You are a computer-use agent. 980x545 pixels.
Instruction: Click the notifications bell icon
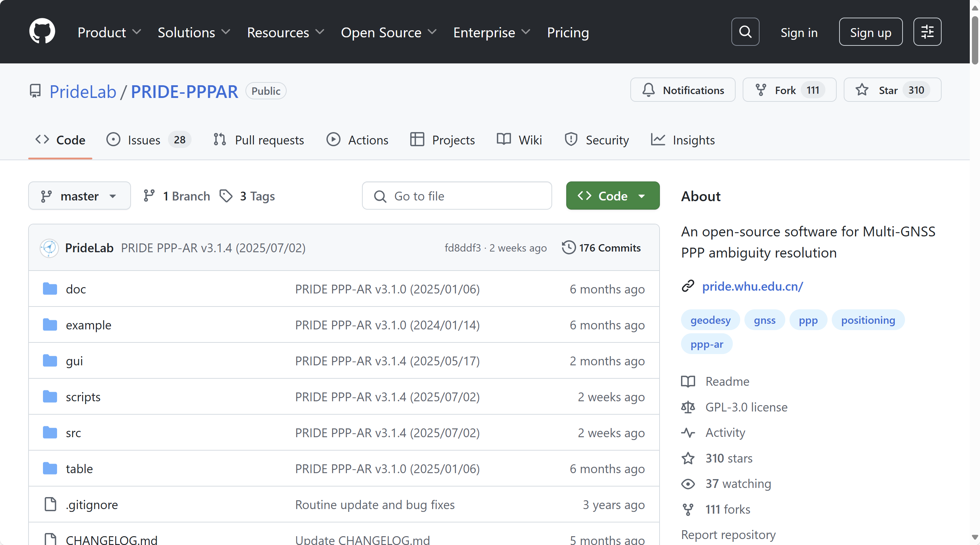(649, 90)
